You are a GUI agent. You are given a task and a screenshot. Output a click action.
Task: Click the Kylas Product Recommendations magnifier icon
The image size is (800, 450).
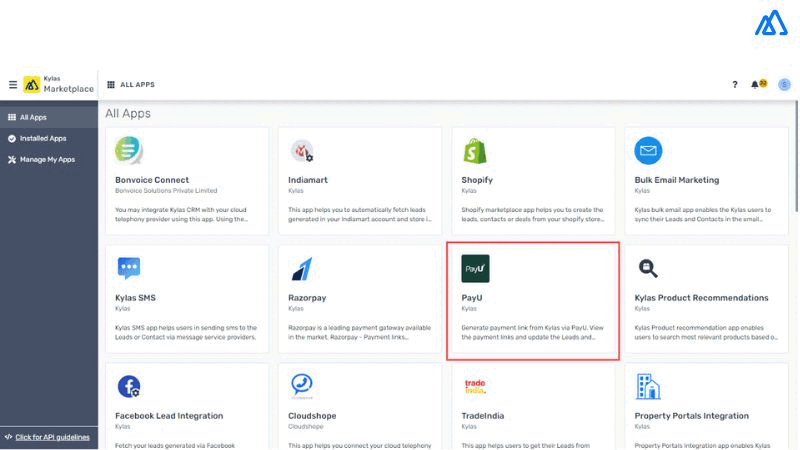tap(648, 268)
